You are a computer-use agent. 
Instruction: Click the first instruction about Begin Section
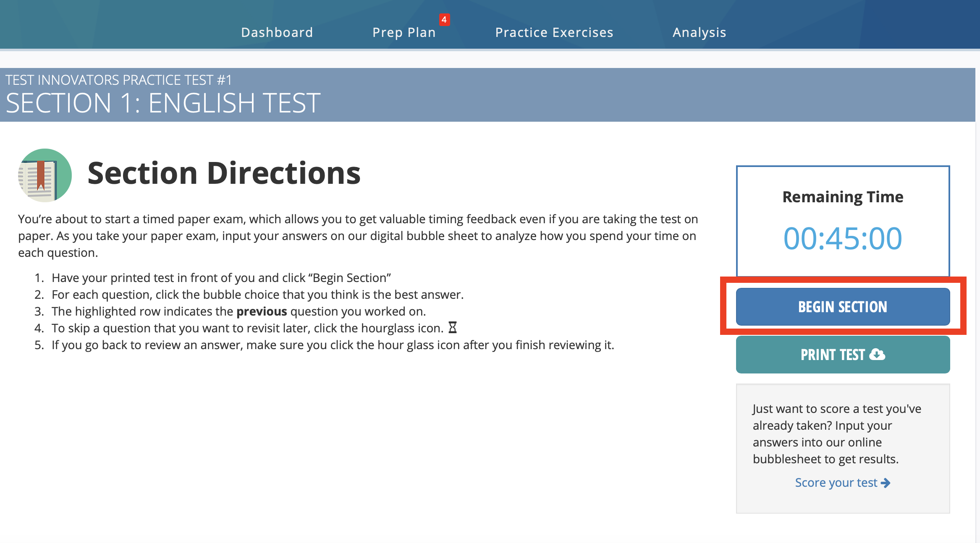(221, 278)
